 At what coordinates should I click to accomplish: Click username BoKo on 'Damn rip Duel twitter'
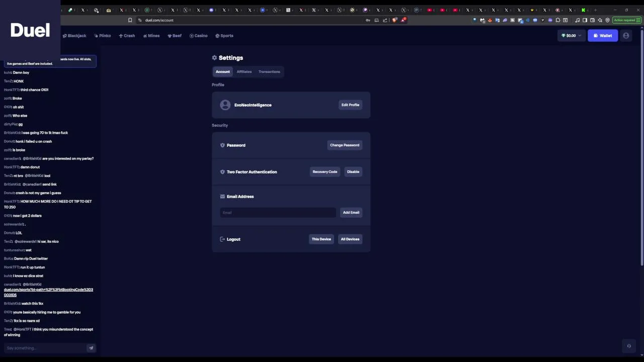(8, 258)
